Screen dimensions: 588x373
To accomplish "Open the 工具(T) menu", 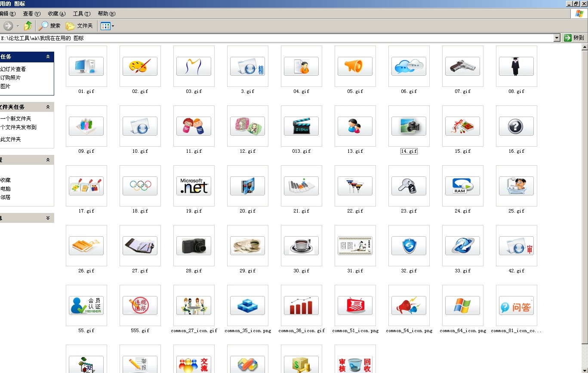I will coord(82,14).
